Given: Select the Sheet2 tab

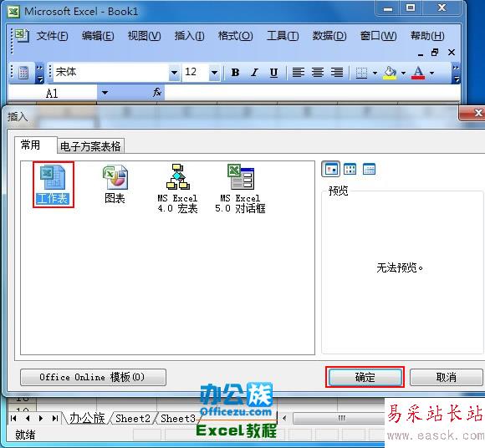Looking at the screenshot, I should point(133,418).
